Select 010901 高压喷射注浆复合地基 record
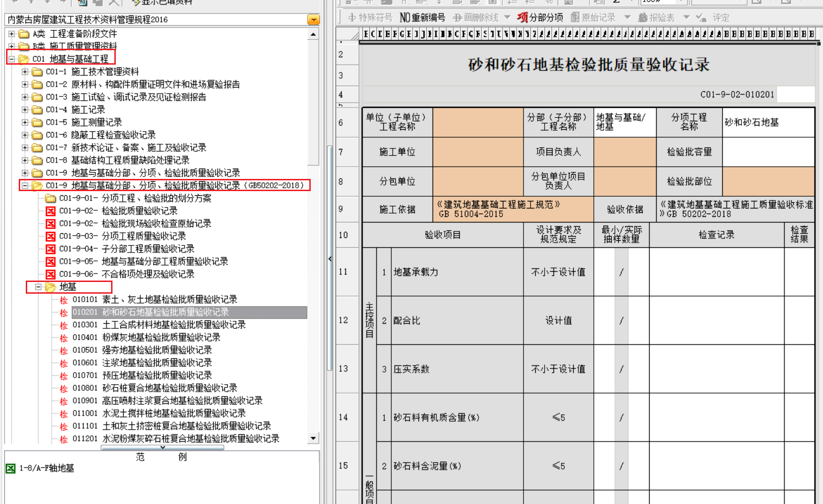 (x=167, y=400)
